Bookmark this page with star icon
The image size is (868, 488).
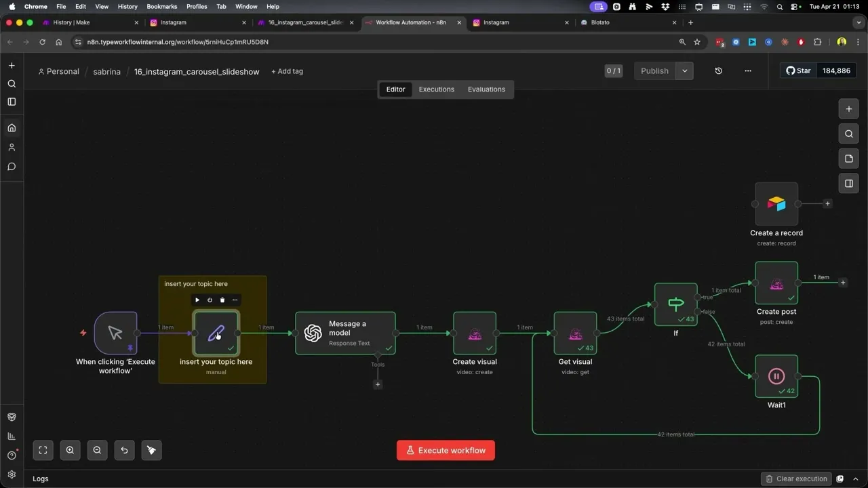pos(697,42)
